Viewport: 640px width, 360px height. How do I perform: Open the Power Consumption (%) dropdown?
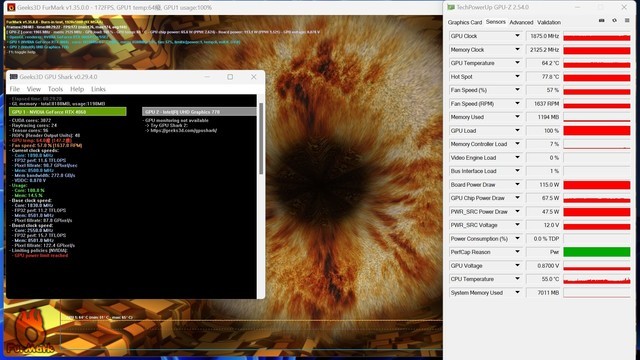coord(517,238)
